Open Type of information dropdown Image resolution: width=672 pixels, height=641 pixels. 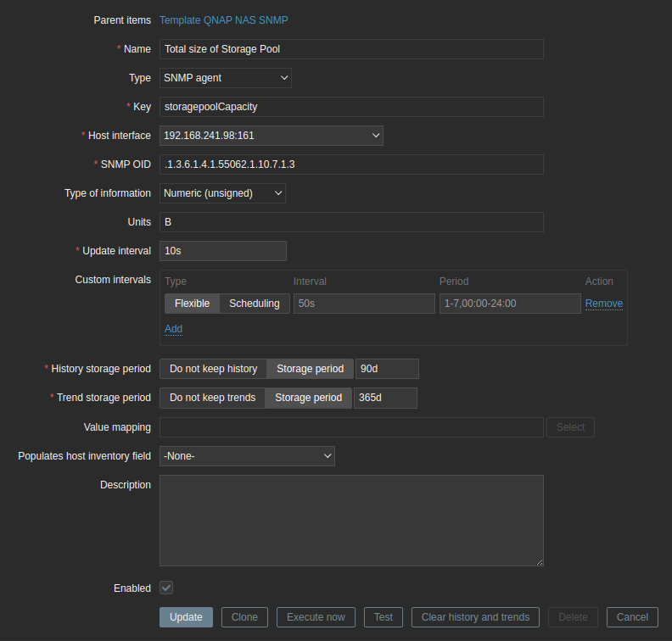click(222, 193)
